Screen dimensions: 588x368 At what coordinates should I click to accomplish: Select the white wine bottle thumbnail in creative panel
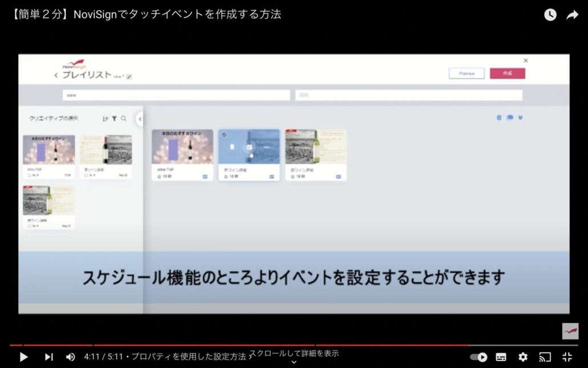(x=49, y=200)
